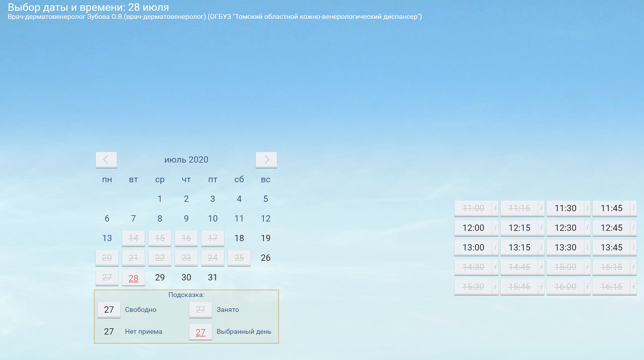
Task: Select the 11:45 time slot
Action: [611, 208]
